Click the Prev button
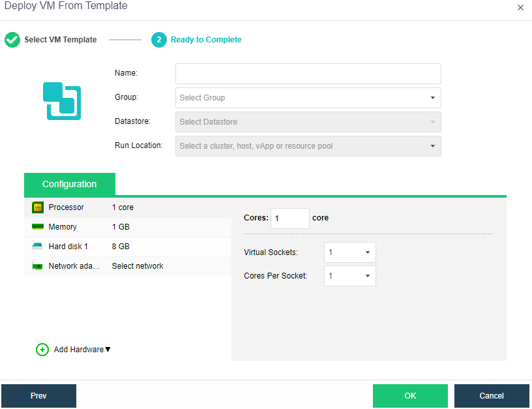 click(x=38, y=396)
